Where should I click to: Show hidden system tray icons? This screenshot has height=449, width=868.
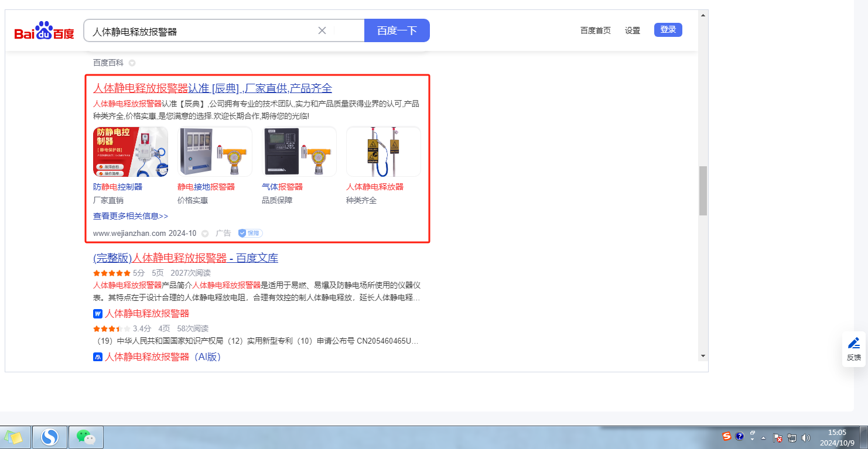[x=763, y=437]
